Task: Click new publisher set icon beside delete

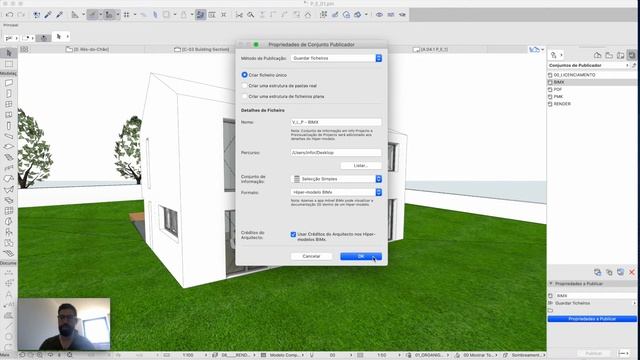Action: [x=620, y=272]
